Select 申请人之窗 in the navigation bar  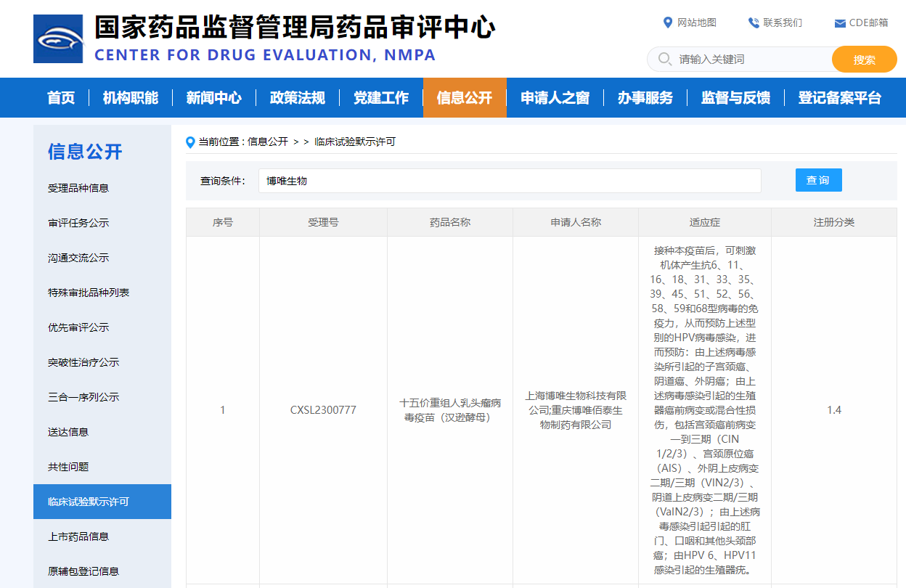coord(555,98)
